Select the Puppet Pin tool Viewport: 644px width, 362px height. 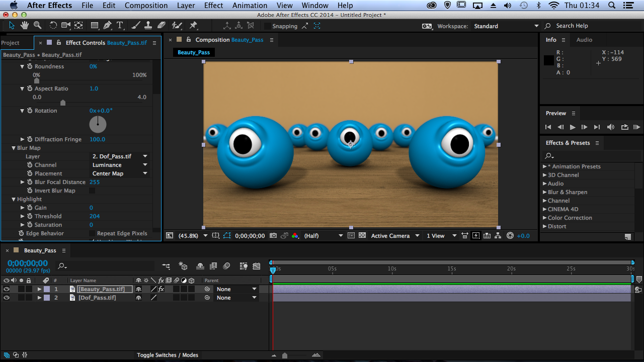194,25
